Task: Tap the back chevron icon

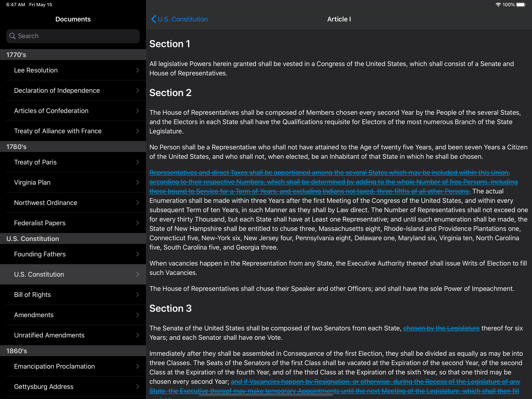Action: 153,19
